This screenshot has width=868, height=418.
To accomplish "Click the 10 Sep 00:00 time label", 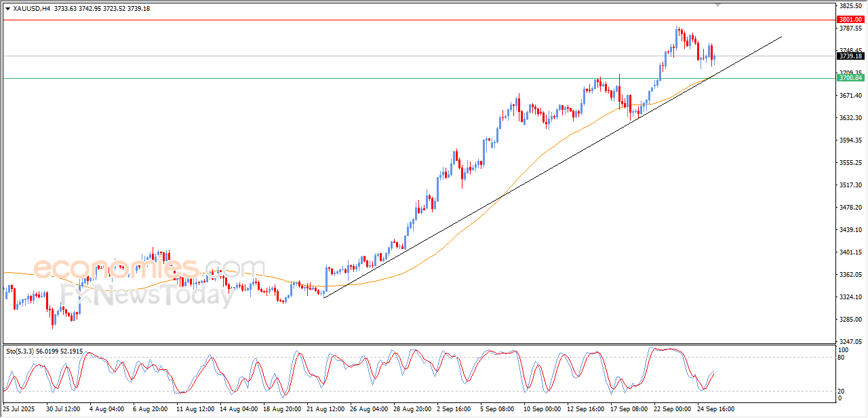I will [x=542, y=409].
